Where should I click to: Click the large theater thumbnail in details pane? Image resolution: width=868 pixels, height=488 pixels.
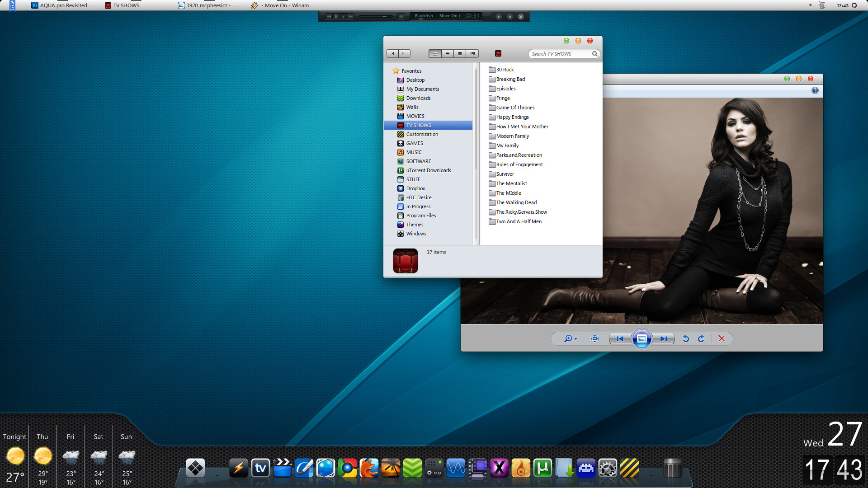tap(406, 261)
